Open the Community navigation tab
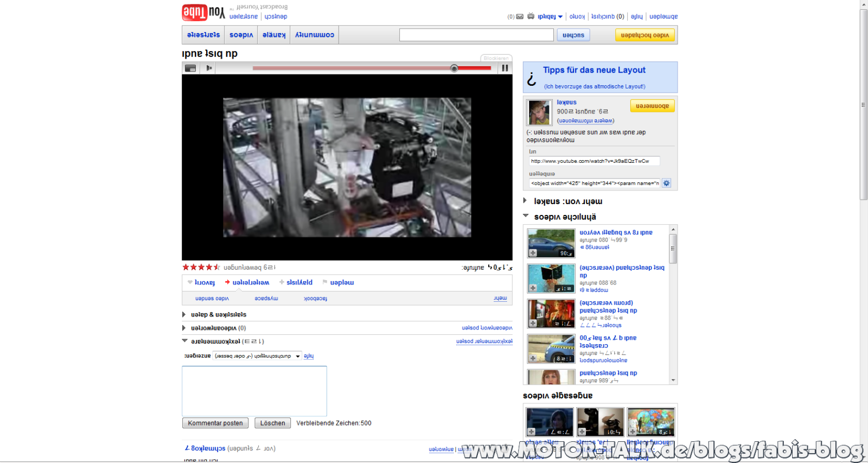 pos(315,35)
